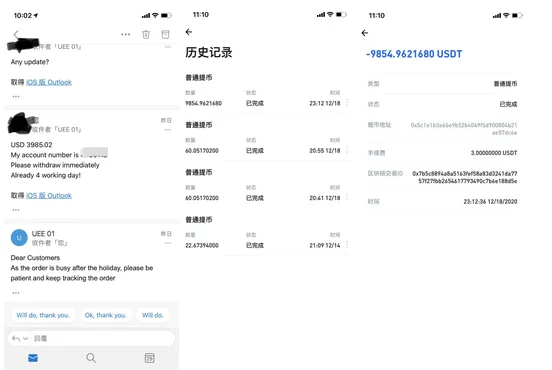Open the withdrawal record at 20:55 12/18
552x370 pixels.
tap(266, 138)
